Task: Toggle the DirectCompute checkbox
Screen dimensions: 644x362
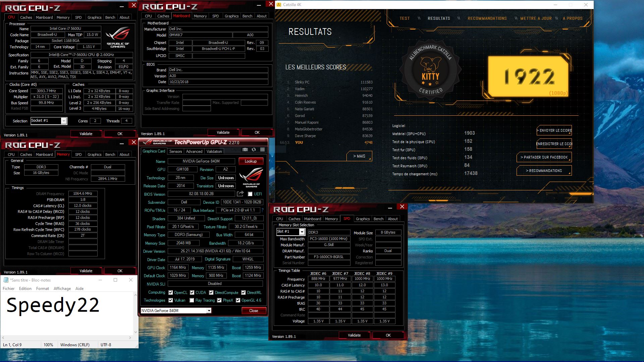Action: pos(211,293)
